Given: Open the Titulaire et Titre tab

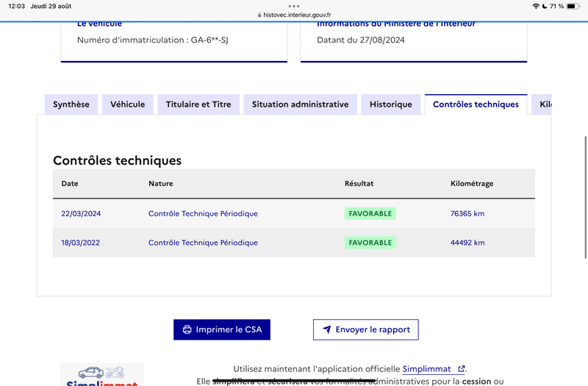Looking at the screenshot, I should click(198, 104).
